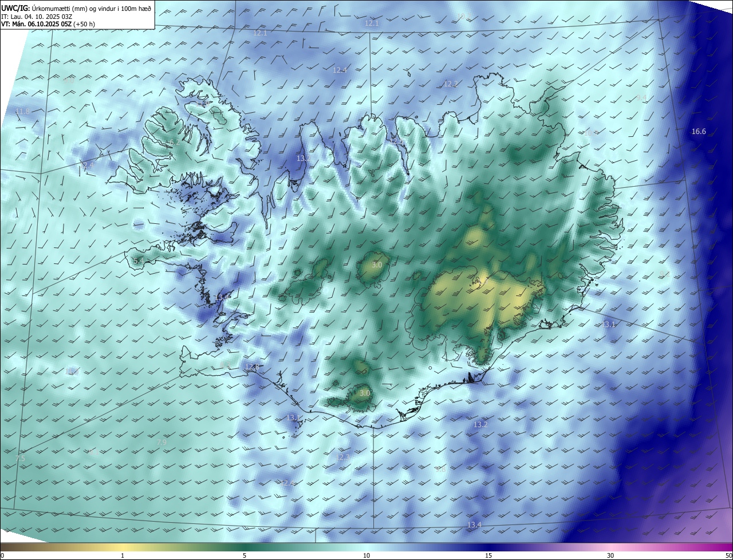The width and height of the screenshot is (733, 560).
Task: Click colorbar tick label 50
Action: tap(729, 556)
